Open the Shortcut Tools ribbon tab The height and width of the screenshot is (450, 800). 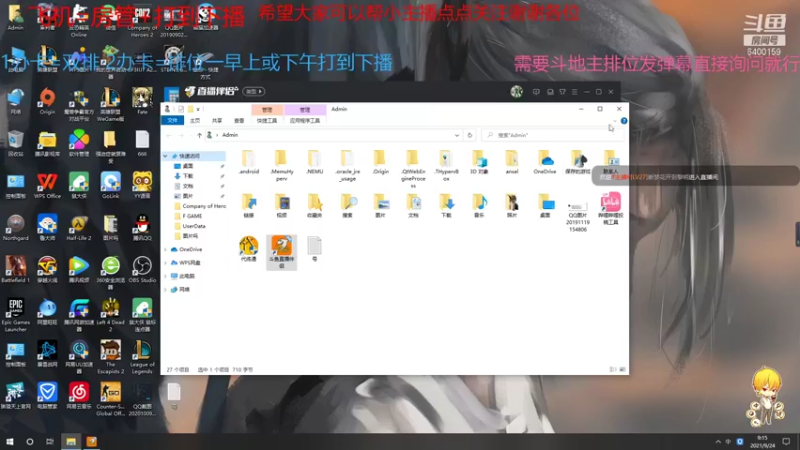(267, 120)
